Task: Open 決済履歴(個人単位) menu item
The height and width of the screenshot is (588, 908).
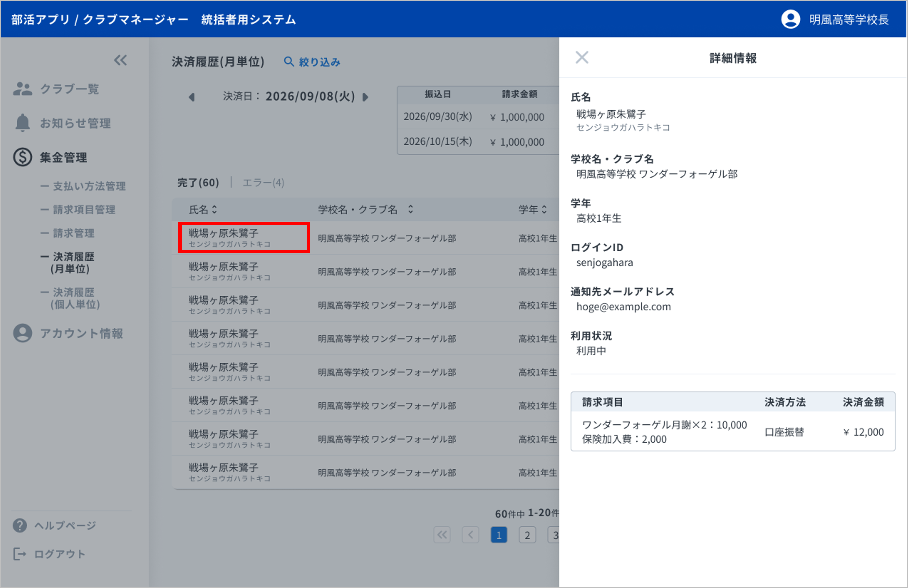Action: tap(71, 298)
